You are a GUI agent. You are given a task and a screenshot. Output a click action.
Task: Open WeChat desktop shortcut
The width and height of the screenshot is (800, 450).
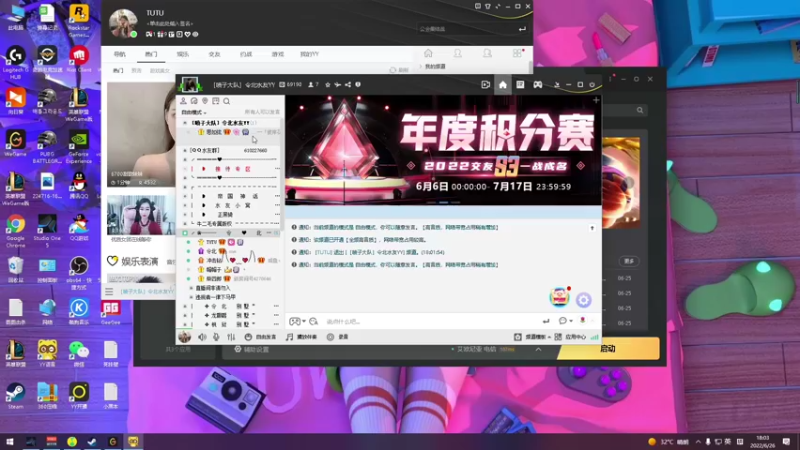point(79,354)
